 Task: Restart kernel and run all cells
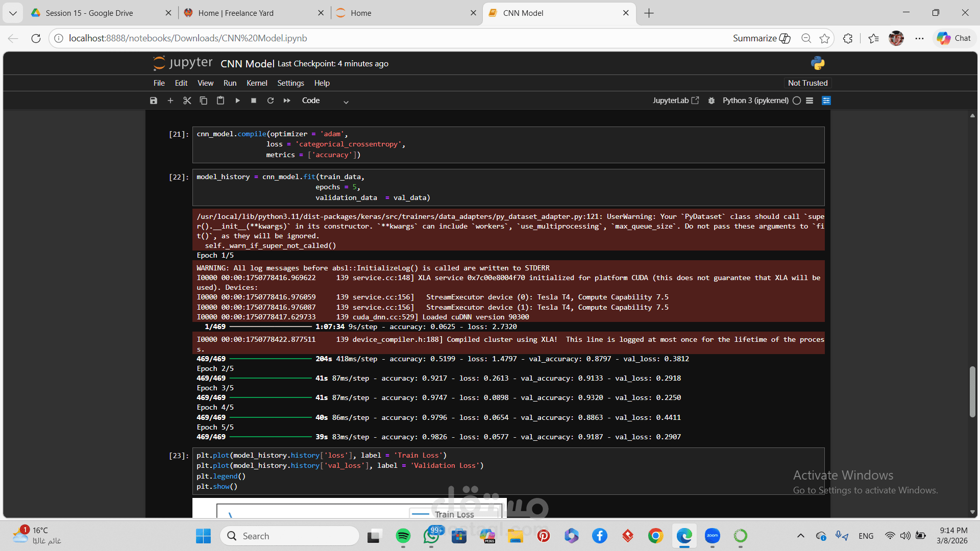coord(287,101)
